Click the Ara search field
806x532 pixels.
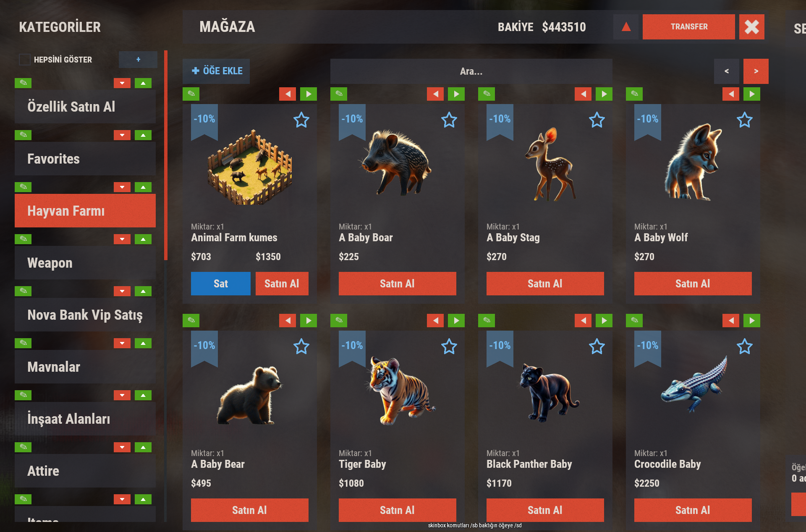[x=471, y=71]
